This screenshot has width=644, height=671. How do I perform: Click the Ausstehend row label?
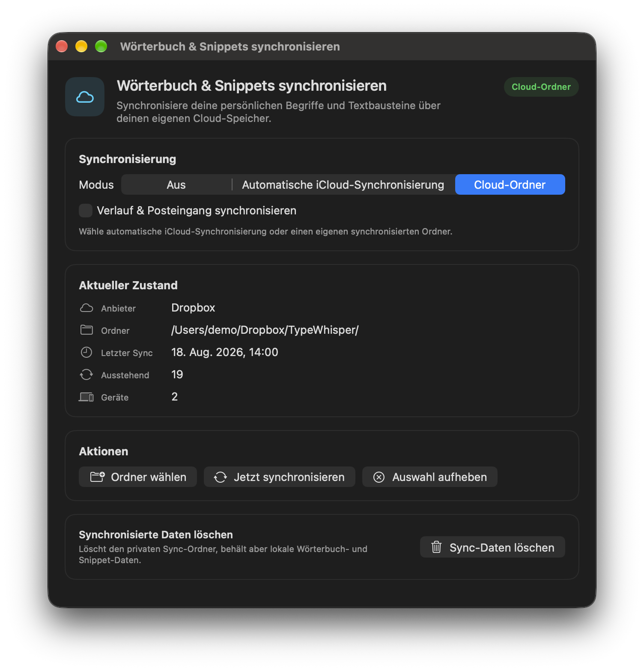pyautogui.click(x=125, y=375)
